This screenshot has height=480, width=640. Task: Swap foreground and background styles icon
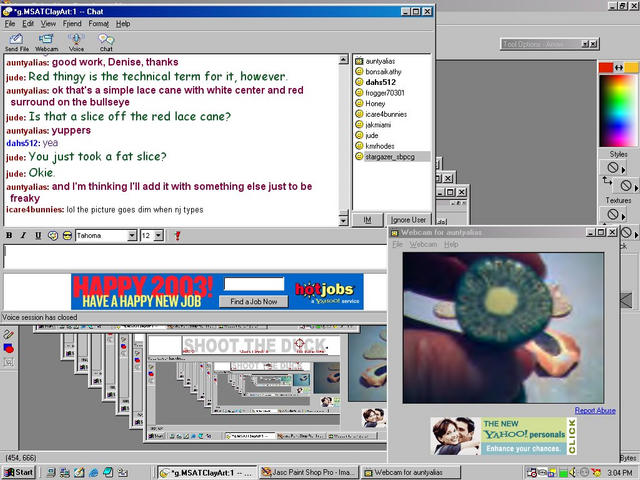pyautogui.click(x=607, y=180)
